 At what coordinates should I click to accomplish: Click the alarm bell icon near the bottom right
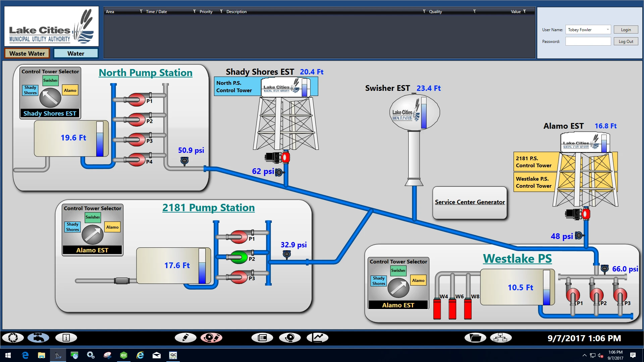point(290,338)
